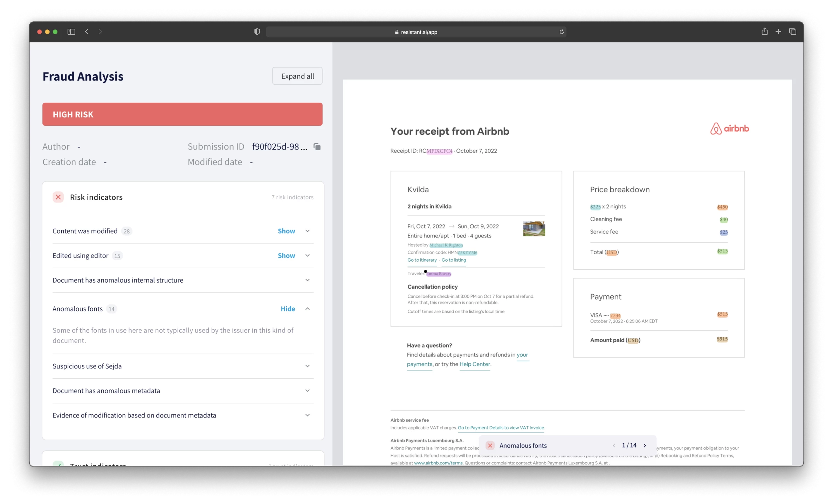Image resolution: width=833 pixels, height=504 pixels.
Task: Click the Go to listing link
Action: point(454,260)
